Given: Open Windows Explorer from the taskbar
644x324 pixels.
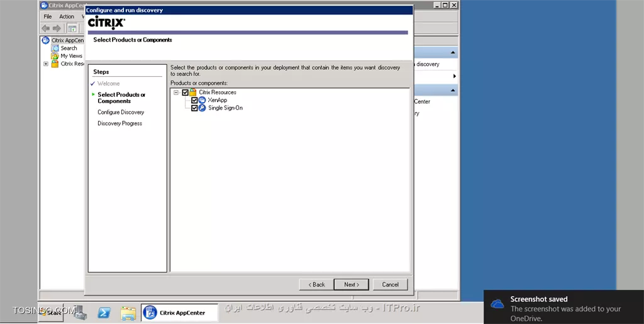Looking at the screenshot, I should point(128,313).
